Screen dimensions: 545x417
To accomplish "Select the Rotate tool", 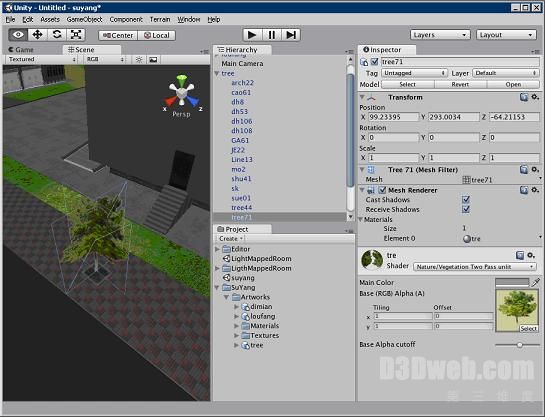I will 57,35.
